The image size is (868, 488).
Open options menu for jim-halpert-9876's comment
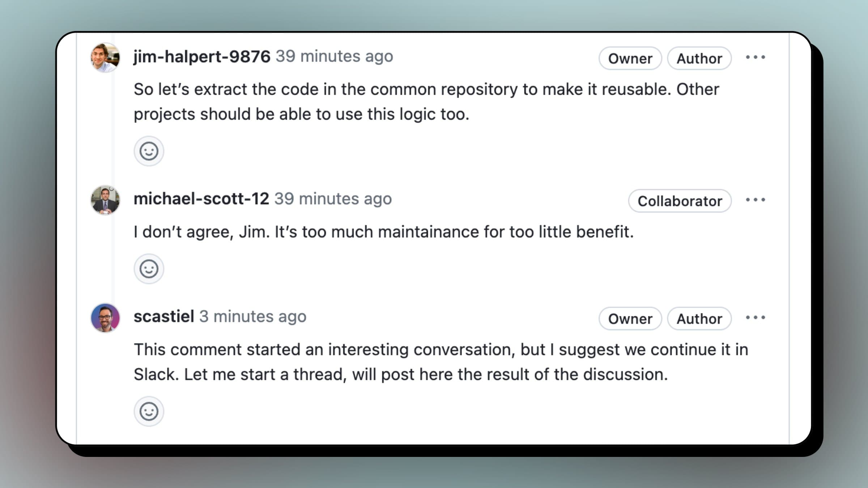click(756, 57)
